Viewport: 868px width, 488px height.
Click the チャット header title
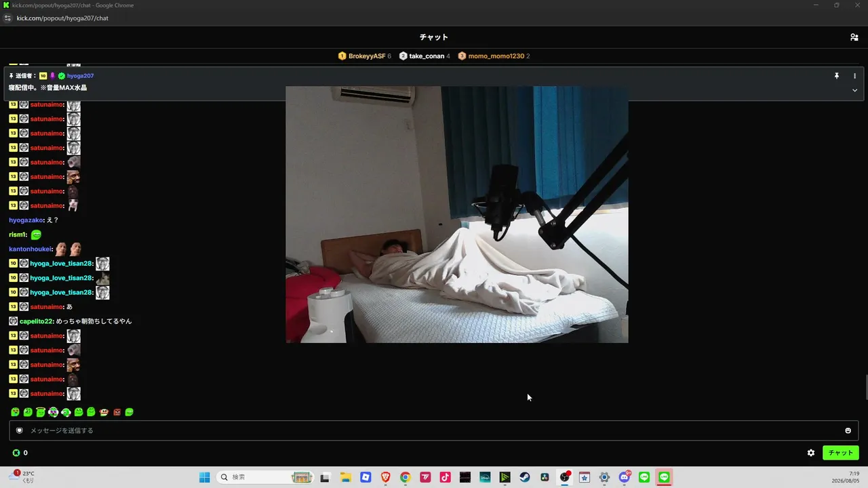434,37
